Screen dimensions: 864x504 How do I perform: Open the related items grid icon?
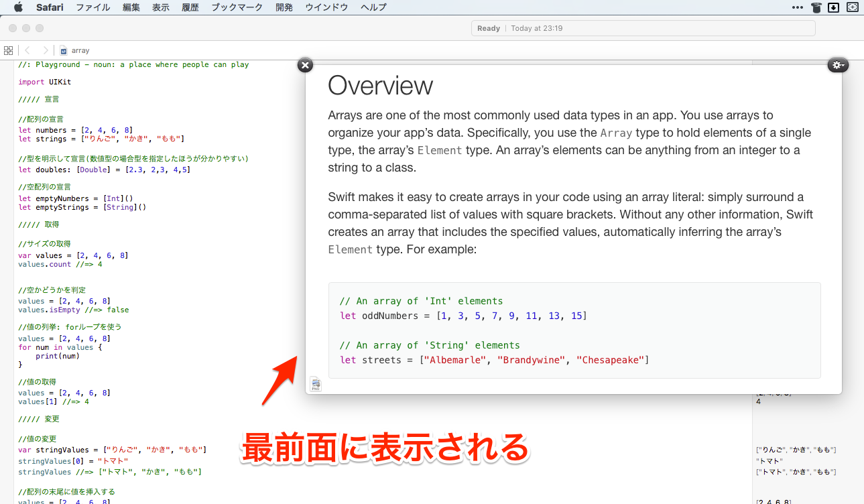(x=9, y=50)
